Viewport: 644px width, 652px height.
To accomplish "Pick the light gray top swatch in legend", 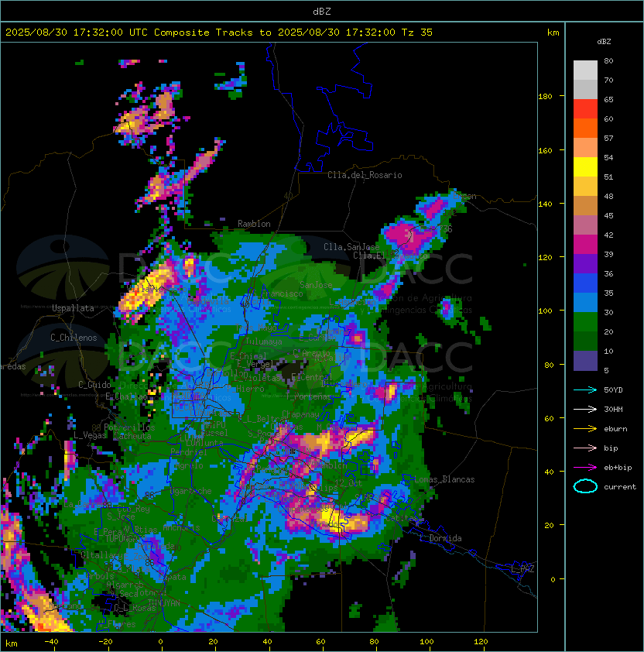I will click(585, 70).
